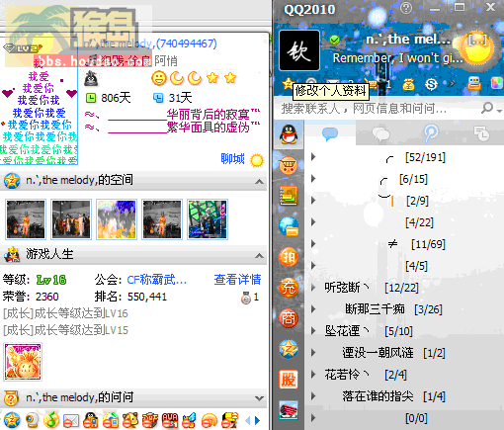This screenshot has height=430, width=504.
Task: Open the help question mark icon in title bar
Action: (406, 7)
